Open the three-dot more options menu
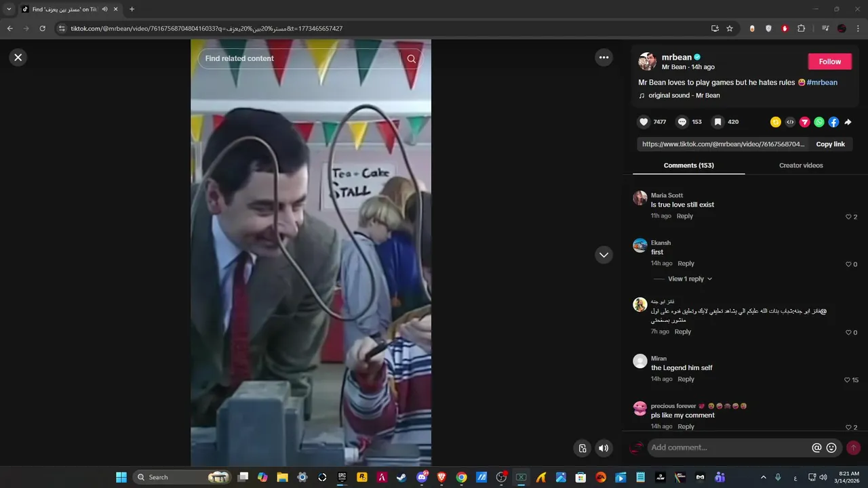Screen dimensions: 868x488 pyautogui.click(x=604, y=58)
